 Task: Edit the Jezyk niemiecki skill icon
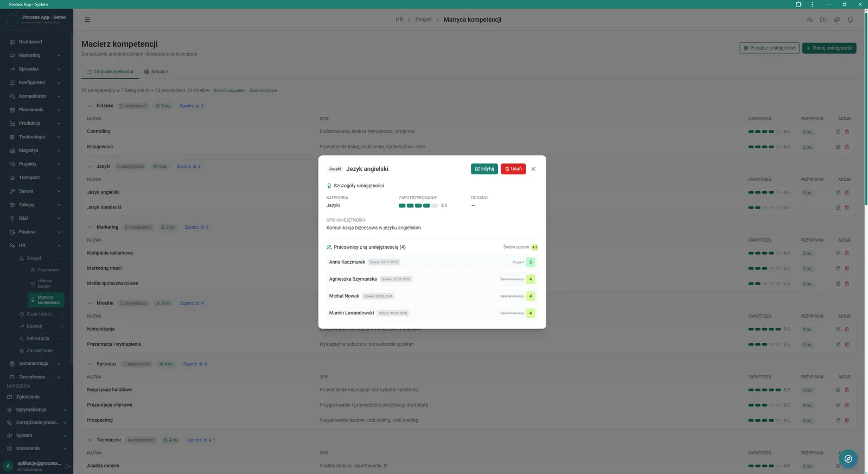(x=838, y=207)
